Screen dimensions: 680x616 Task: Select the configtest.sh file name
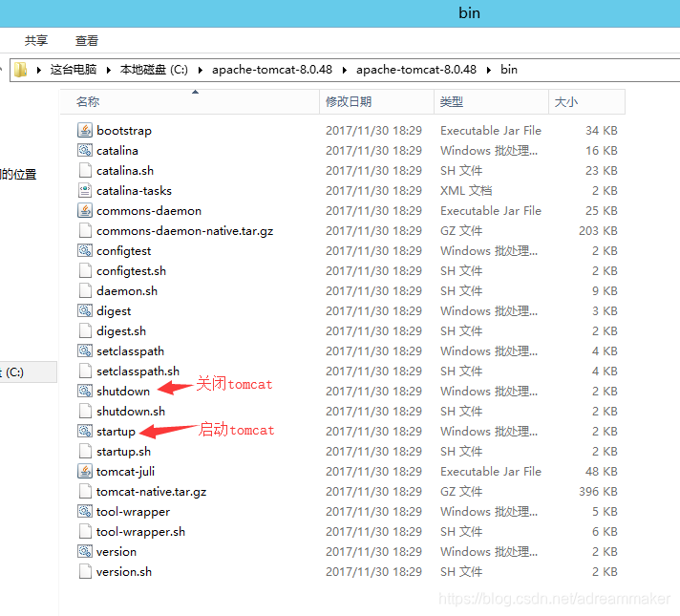[132, 271]
